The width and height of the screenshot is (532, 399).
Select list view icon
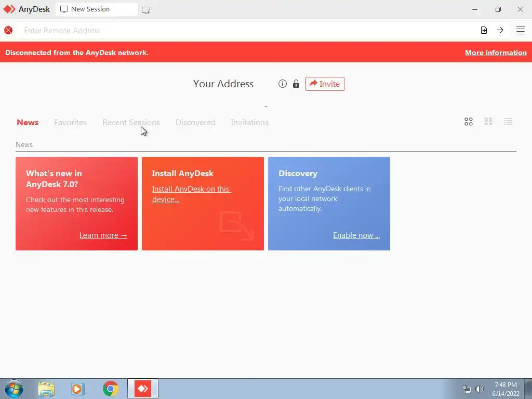[x=508, y=122]
